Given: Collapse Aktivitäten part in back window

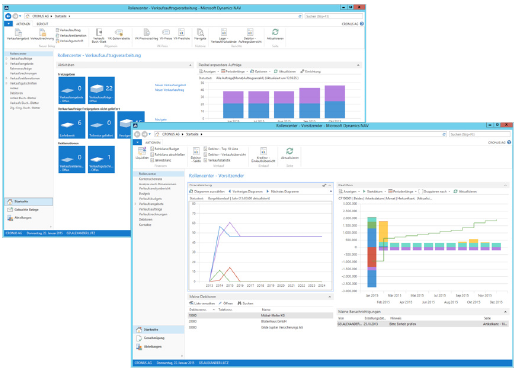Looking at the screenshot, I should [x=190, y=65].
